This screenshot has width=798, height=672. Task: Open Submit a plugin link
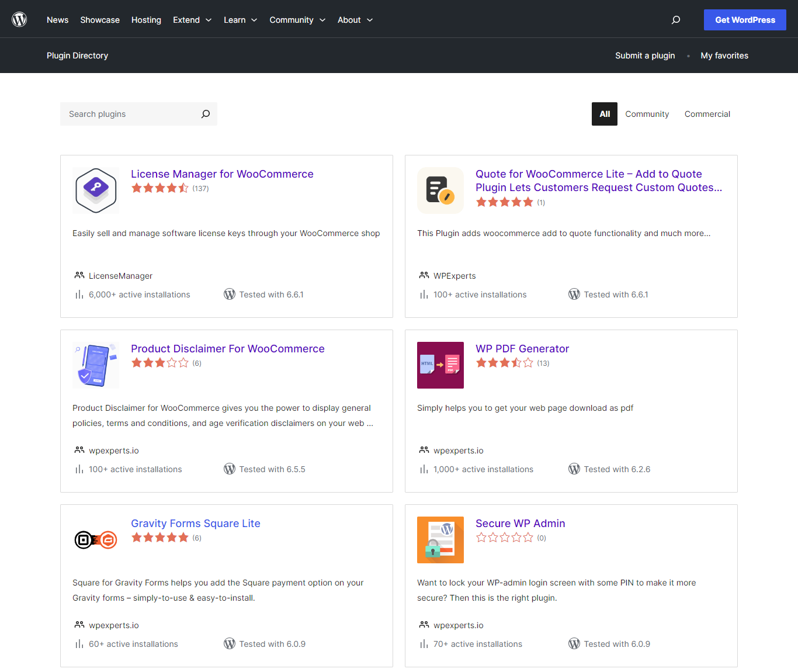tap(645, 56)
